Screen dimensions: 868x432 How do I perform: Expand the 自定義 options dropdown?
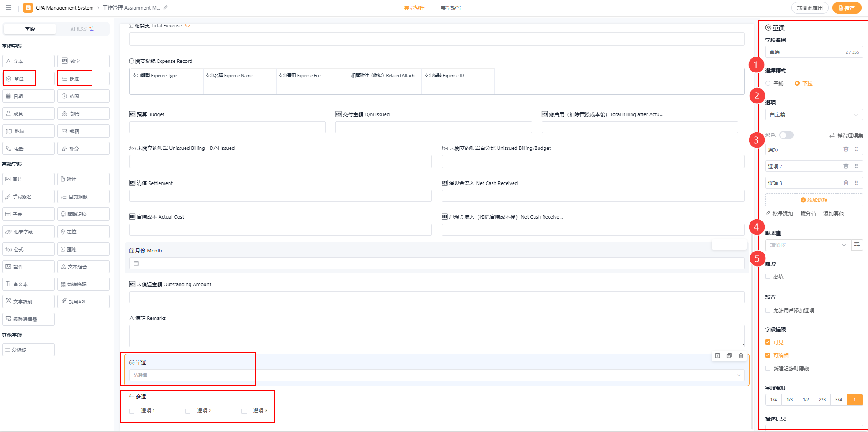click(814, 114)
